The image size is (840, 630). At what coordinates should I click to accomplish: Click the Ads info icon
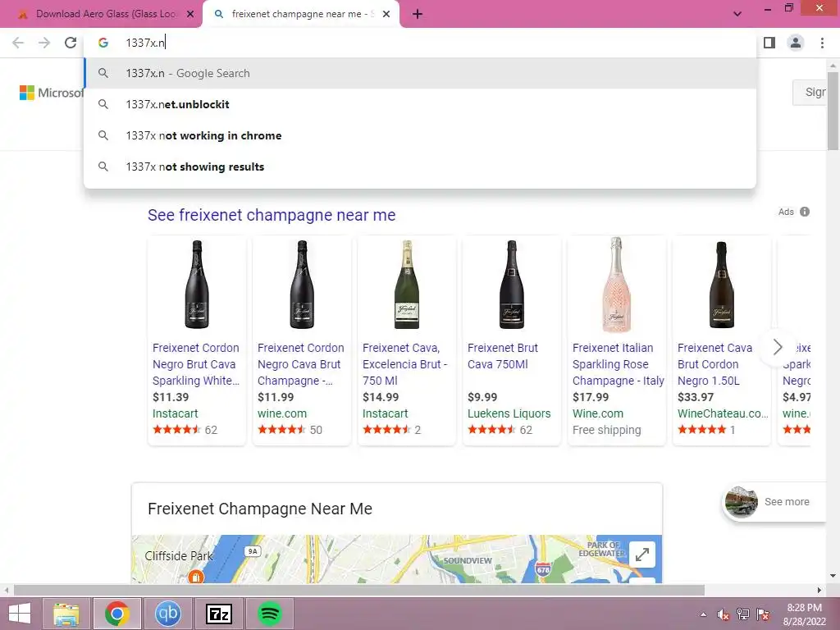click(805, 212)
